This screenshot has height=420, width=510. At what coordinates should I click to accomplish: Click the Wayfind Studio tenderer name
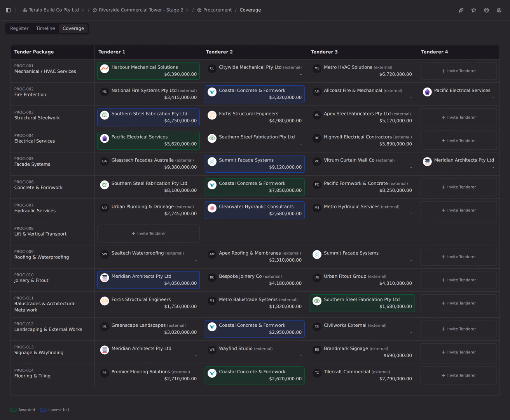236,348
